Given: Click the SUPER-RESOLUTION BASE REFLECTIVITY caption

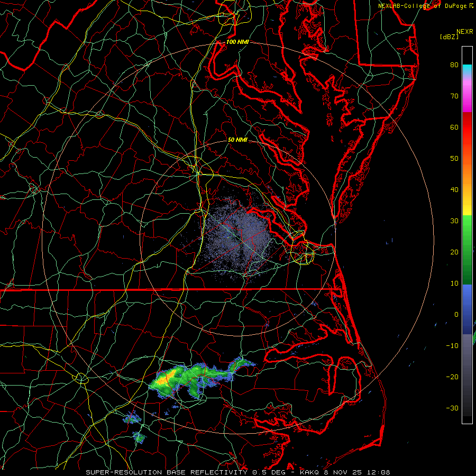Looking at the screenshot, I should coord(167,472).
